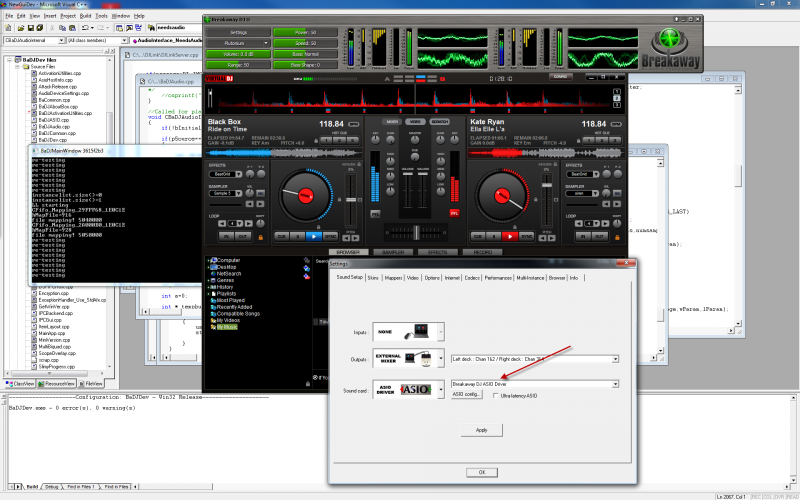Sync the left deck tempo
Screen dimensions: 800x500
[331, 236]
